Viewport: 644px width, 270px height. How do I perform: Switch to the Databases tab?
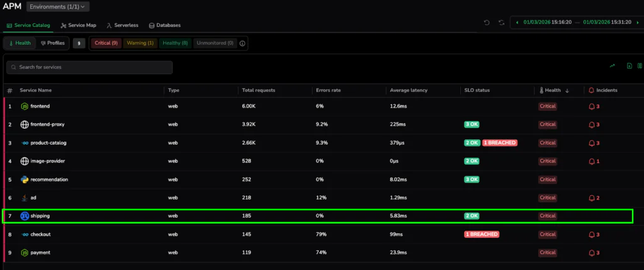[x=165, y=25]
